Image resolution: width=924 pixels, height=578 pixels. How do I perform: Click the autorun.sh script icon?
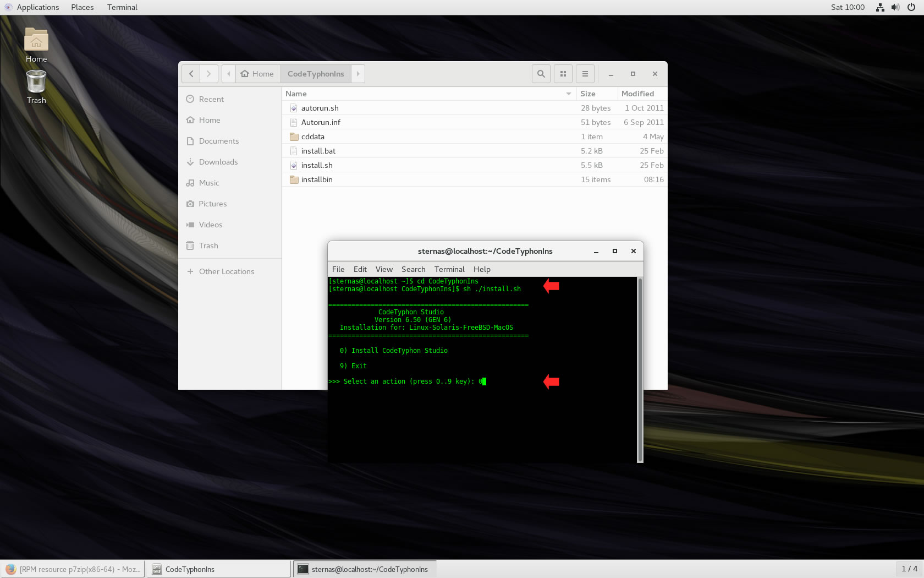point(294,108)
